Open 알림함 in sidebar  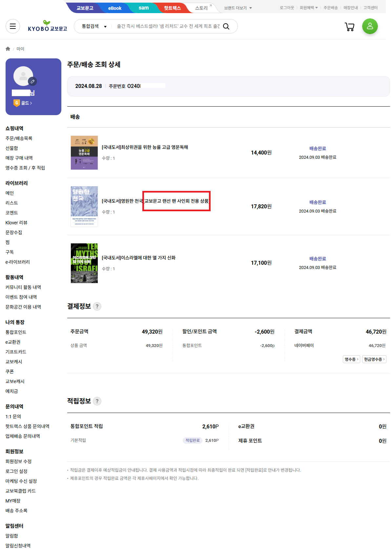(x=12, y=536)
